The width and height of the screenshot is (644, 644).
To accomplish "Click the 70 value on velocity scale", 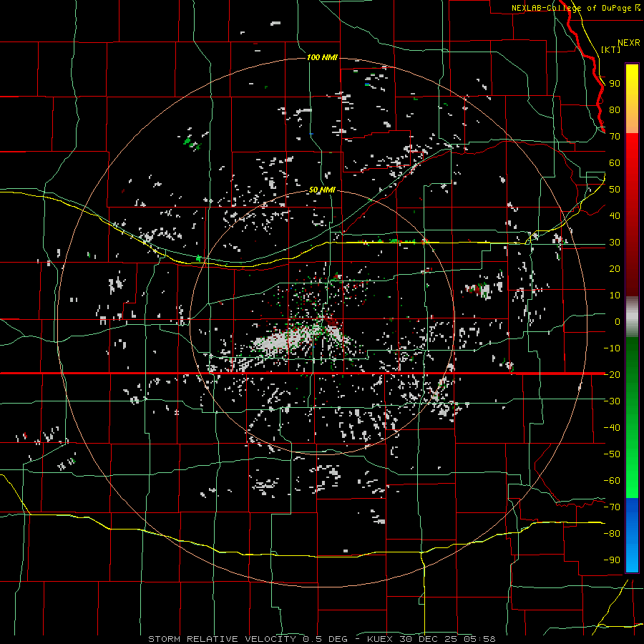I will 615,137.
